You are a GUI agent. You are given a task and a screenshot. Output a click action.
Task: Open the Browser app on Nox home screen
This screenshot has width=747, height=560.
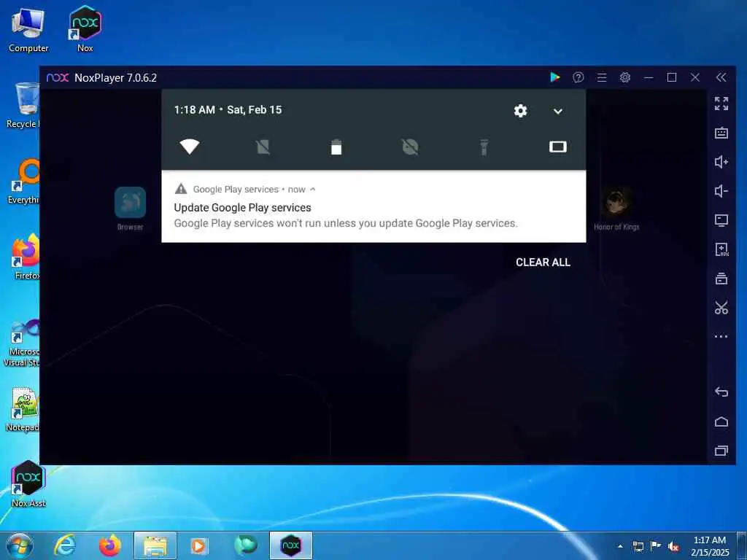(x=130, y=209)
